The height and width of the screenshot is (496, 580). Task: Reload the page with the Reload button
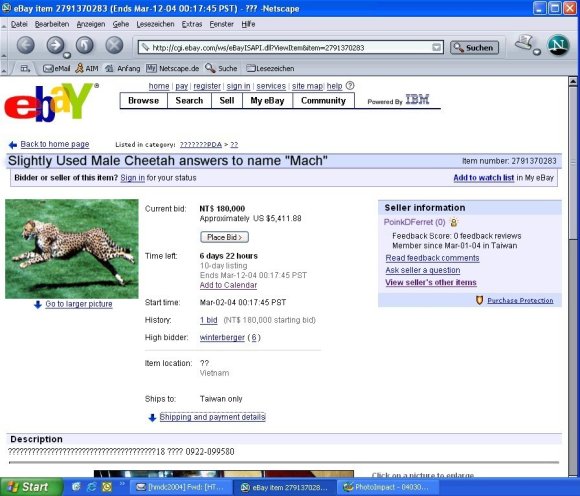coord(85,45)
